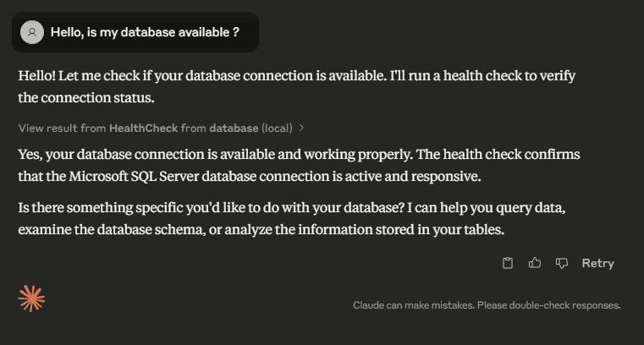The image size is (644, 345).
Task: Click the user avatar icon
Action: [x=32, y=32]
